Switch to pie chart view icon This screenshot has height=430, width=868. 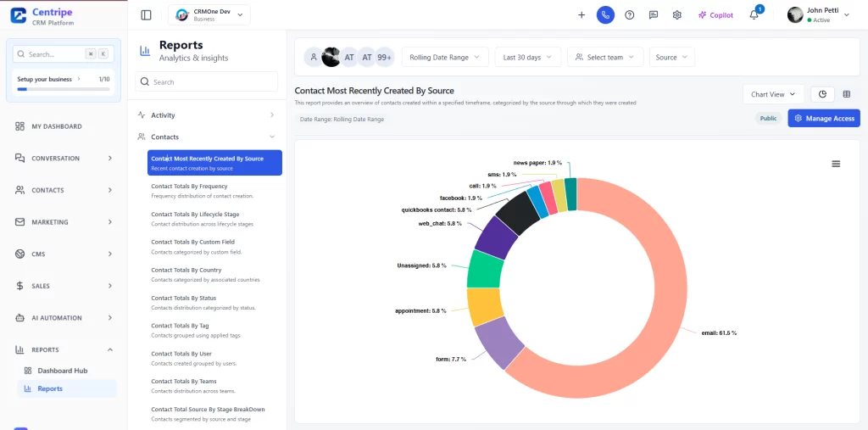(822, 94)
